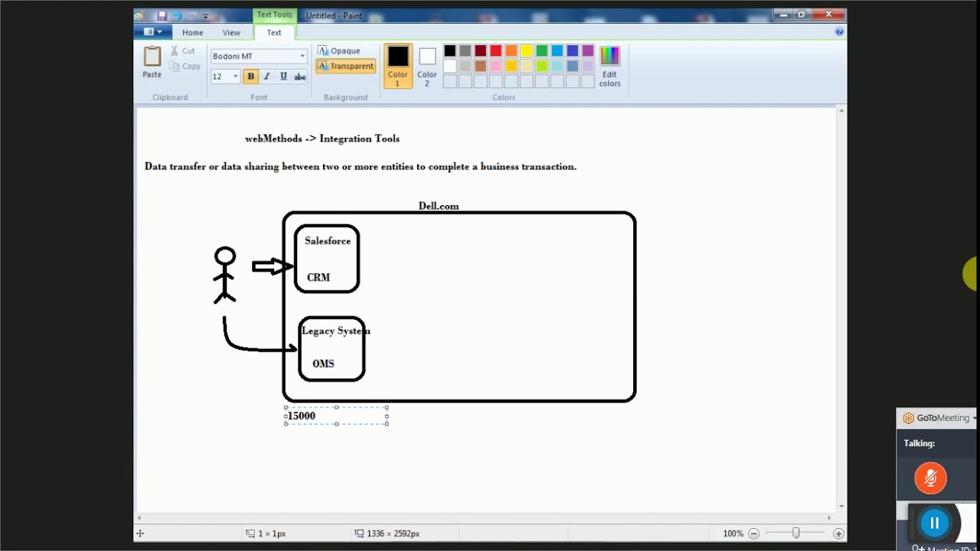Viewport: 980px width, 551px height.
Task: Select Opaque background option
Action: [x=338, y=51]
